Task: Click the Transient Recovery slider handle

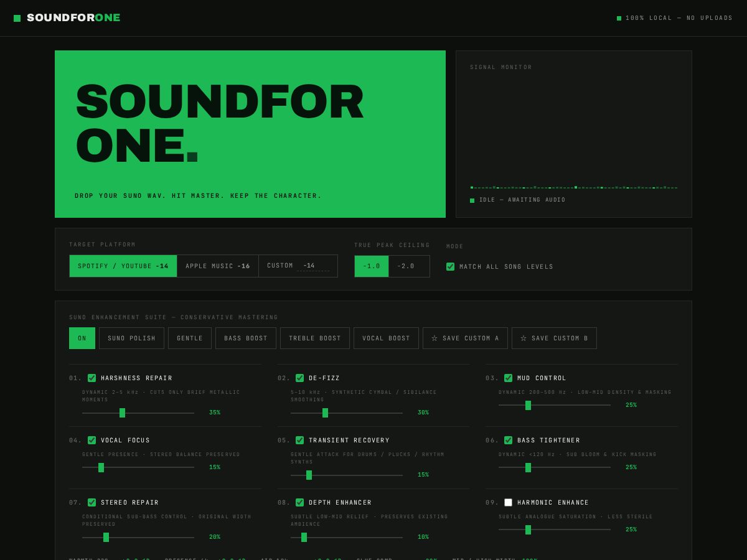Action: 309,475
